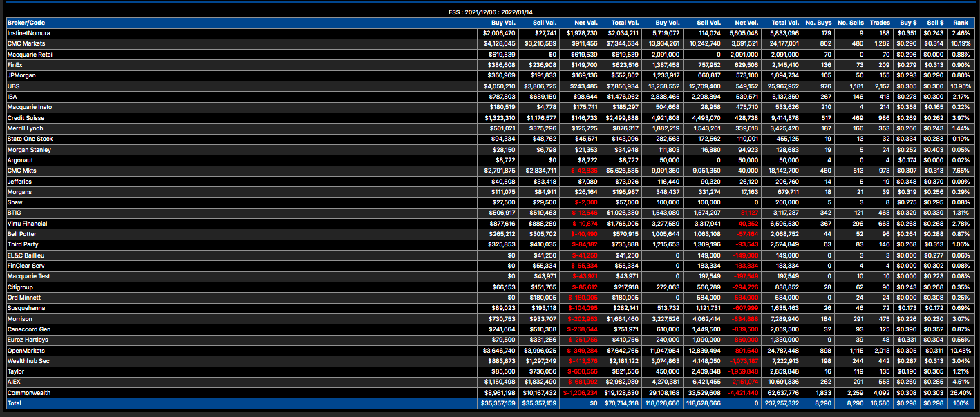Select the No. Buys column header
980x417 pixels.
coord(818,23)
